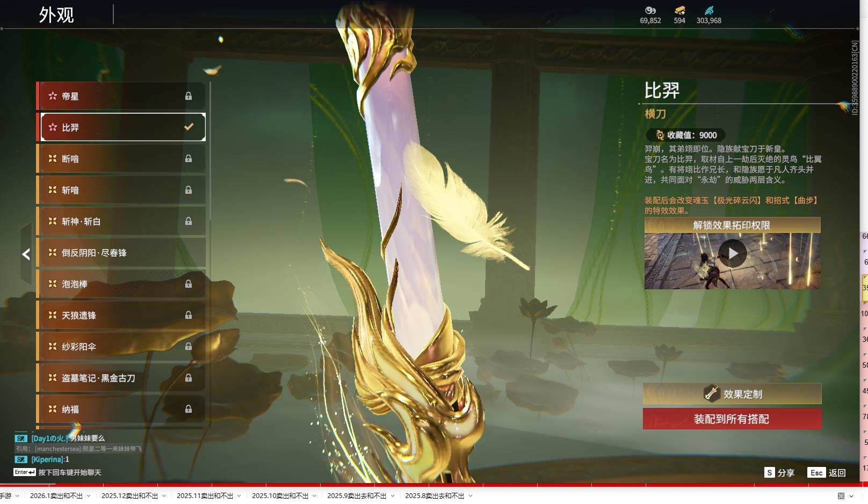Switch to the 2025.10卖出和不出 sheet tab
The image size is (868, 504).
click(x=280, y=496)
